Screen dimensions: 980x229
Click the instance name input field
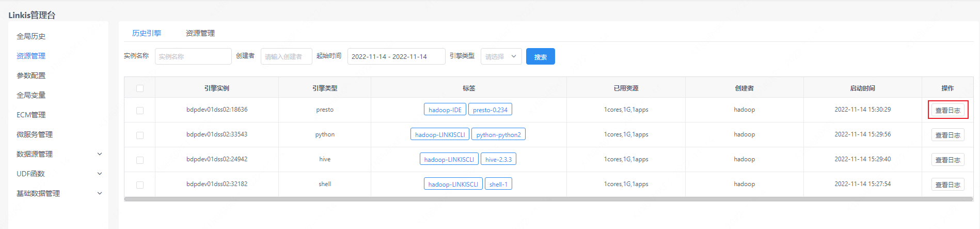tap(193, 56)
